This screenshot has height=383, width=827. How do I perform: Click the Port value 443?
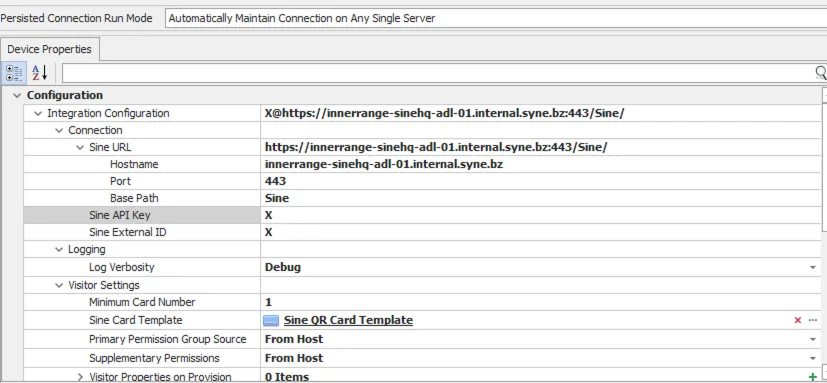tap(275, 181)
